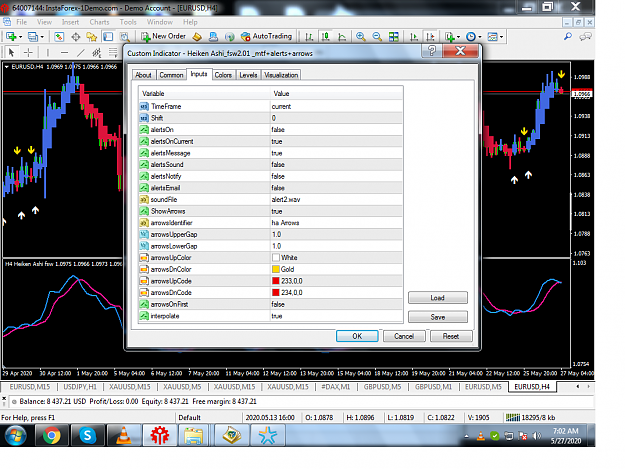Open the Windows Start menu

(16, 435)
